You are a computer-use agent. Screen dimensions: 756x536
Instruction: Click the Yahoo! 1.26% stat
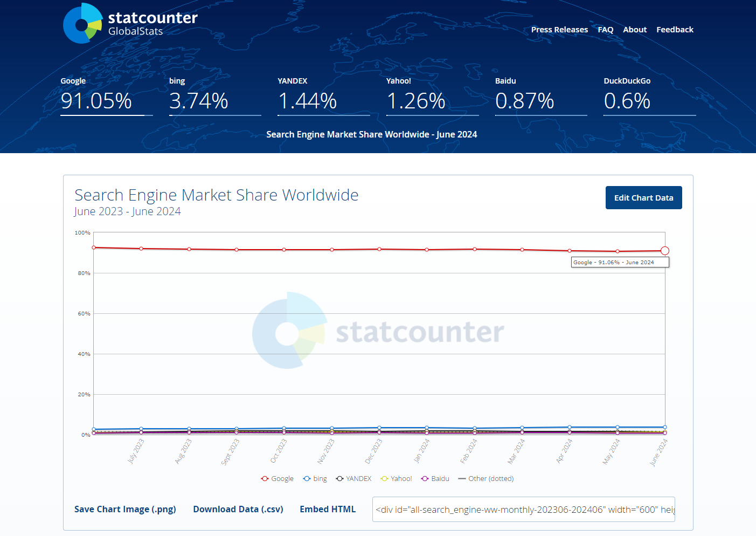point(432,95)
